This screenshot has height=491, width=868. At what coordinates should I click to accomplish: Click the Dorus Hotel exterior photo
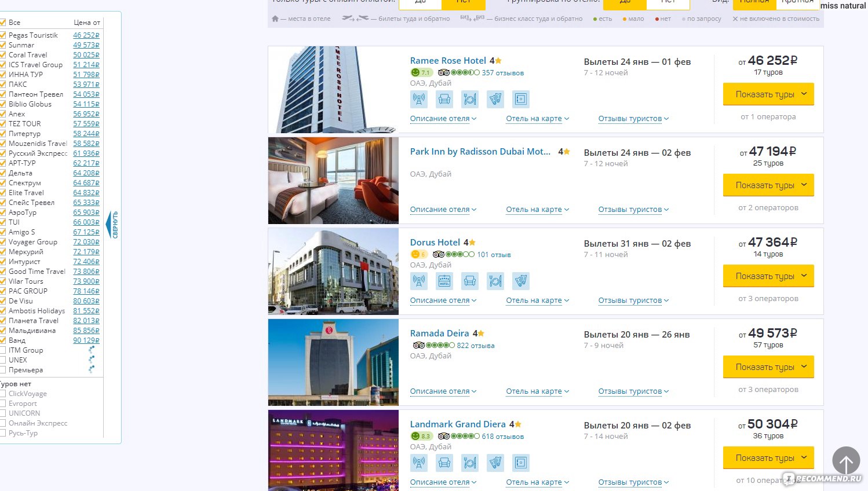coord(333,272)
